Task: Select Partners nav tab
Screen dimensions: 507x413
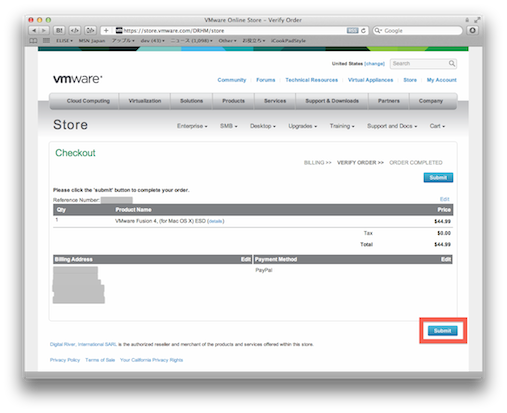Action: (x=389, y=101)
